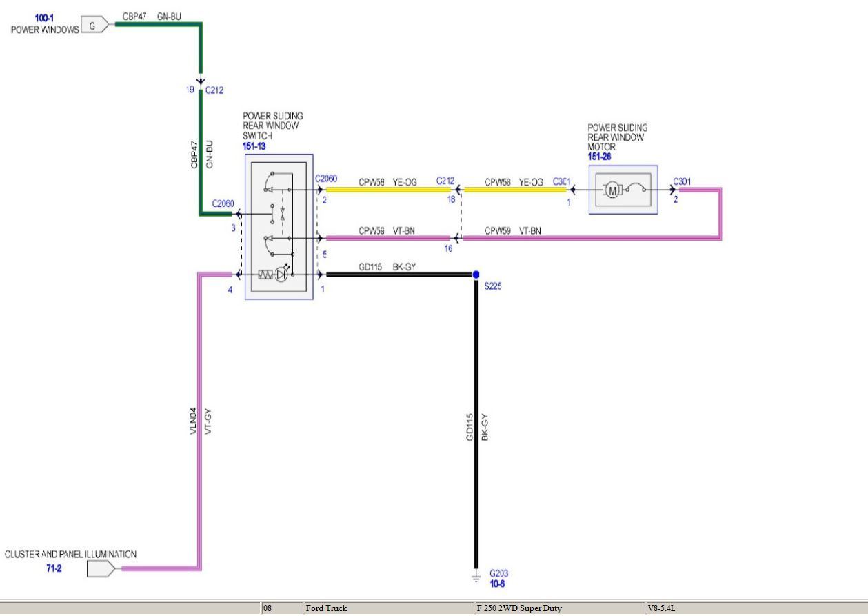The image size is (868, 616).
Task: Click the green CBP47 GN-BU vertical wire
Action: [201, 152]
